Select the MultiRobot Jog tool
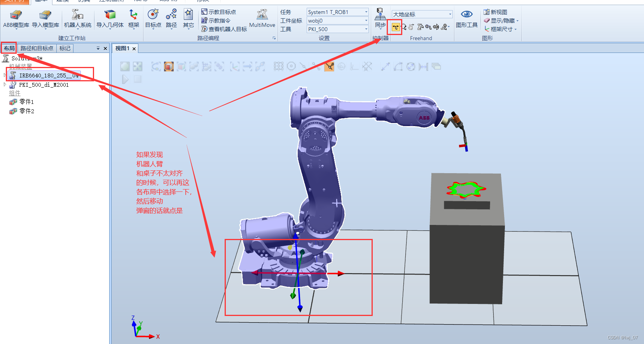The width and height of the screenshot is (644, 344). 445,27
